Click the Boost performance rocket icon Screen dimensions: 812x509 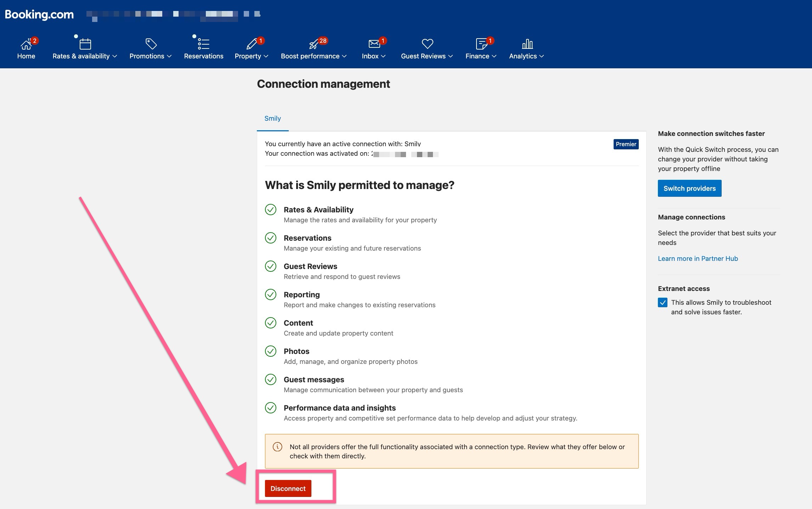(314, 44)
